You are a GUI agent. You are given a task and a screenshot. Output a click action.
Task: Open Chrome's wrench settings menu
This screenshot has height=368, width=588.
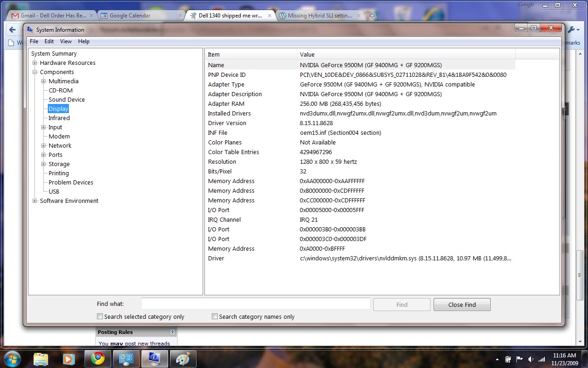pyautogui.click(x=573, y=30)
